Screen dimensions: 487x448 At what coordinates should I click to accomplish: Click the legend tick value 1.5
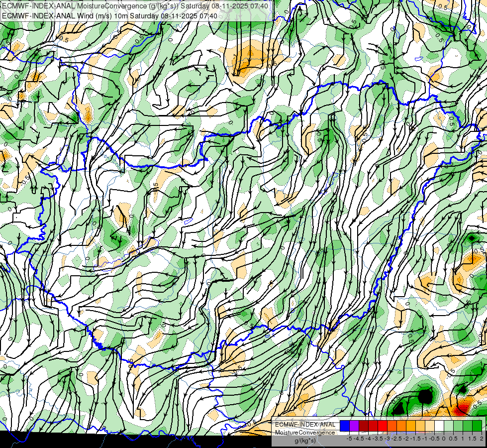tap(473, 439)
